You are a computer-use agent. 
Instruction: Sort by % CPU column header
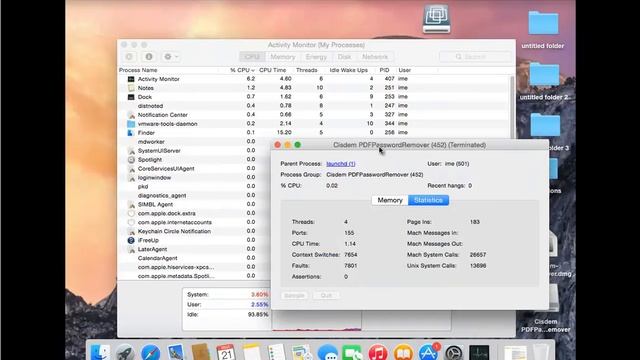(242, 70)
